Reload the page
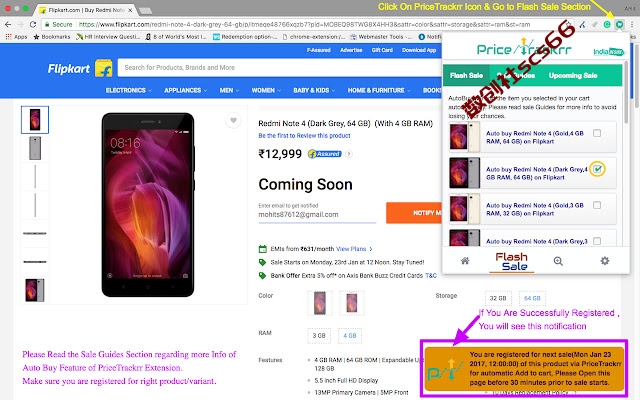 click(33, 24)
